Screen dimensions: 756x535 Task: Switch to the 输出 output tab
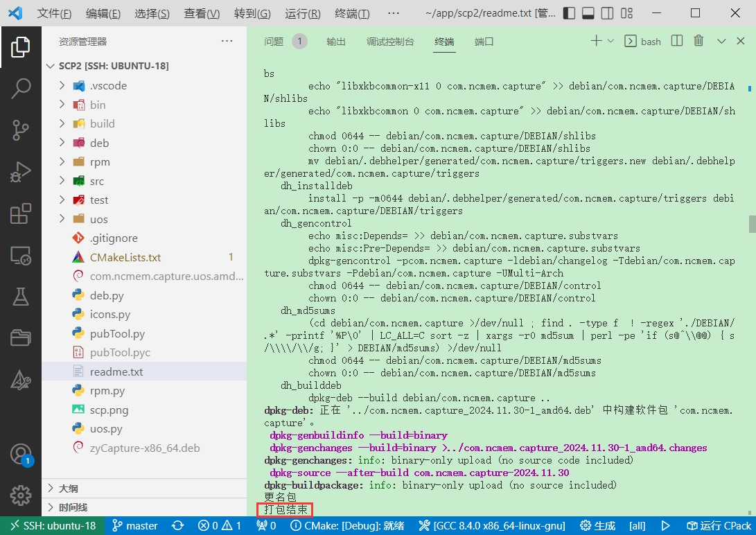point(336,42)
